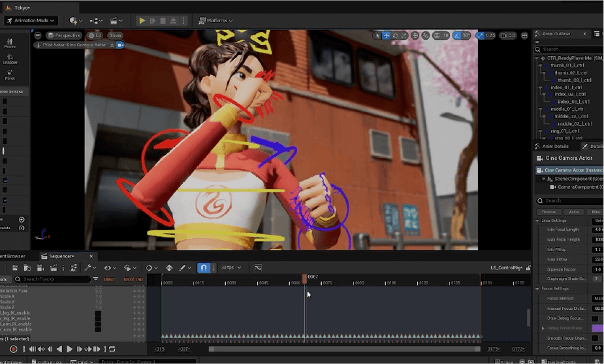Click the Stop play button in main toolbar
604x364 pixels.
[x=163, y=21]
